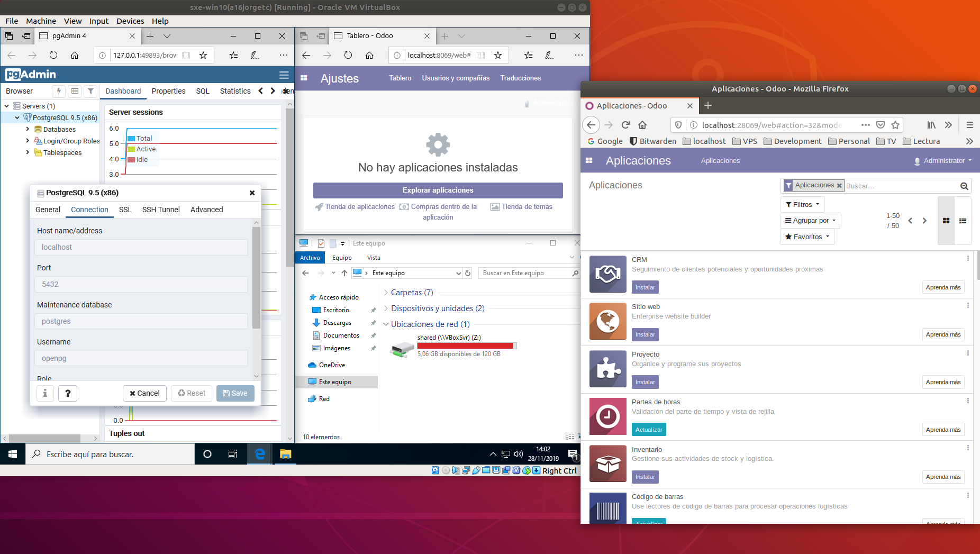Open Advanced tab in PostgreSQL dialog

tap(206, 210)
